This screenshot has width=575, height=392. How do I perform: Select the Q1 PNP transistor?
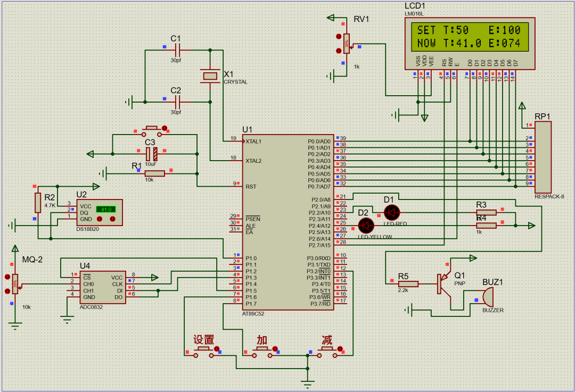(x=445, y=284)
